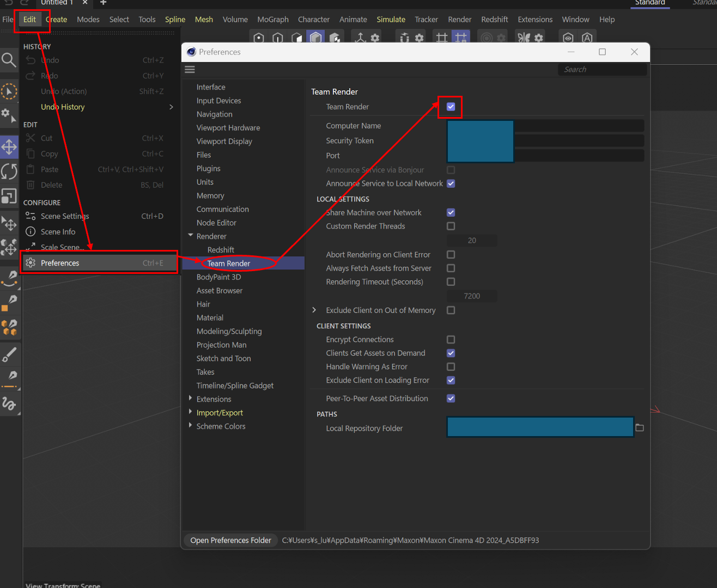Viewport: 717px width, 588px height.
Task: Open symmetry settings gear
Action: tap(539, 38)
